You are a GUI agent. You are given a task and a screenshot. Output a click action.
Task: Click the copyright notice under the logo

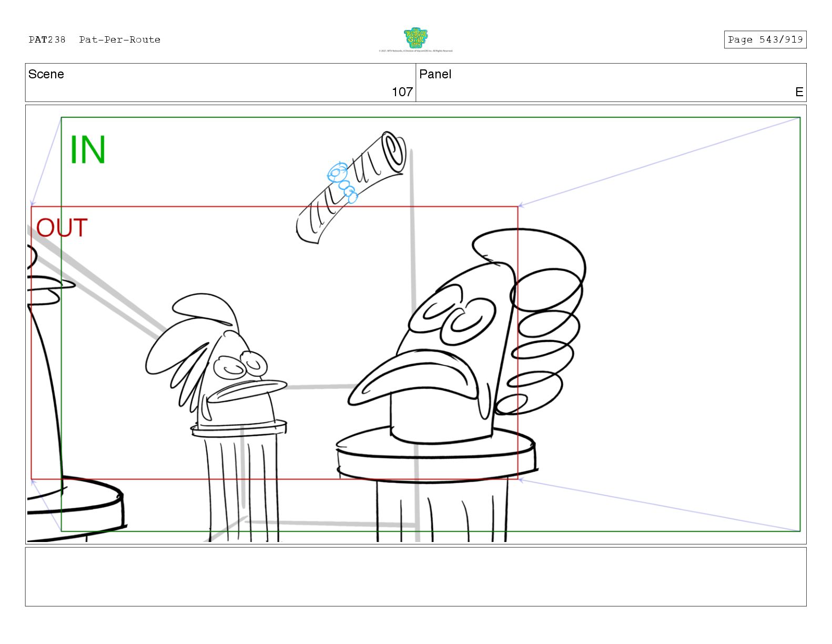[415, 51]
